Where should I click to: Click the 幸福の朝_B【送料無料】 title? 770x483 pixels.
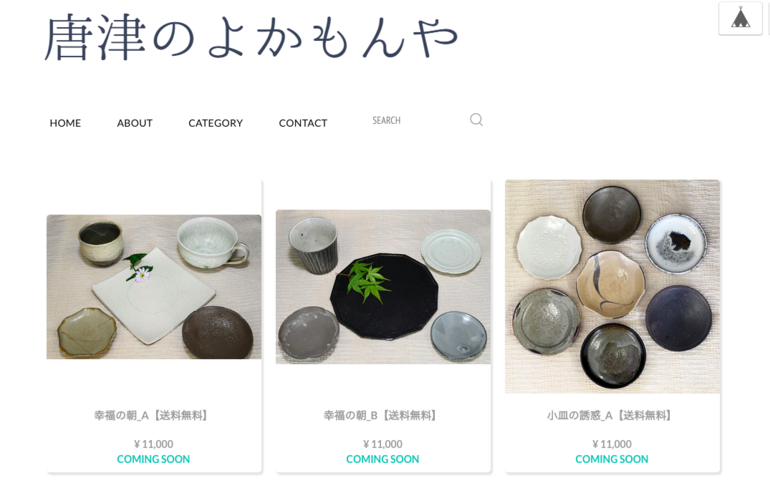[380, 416]
